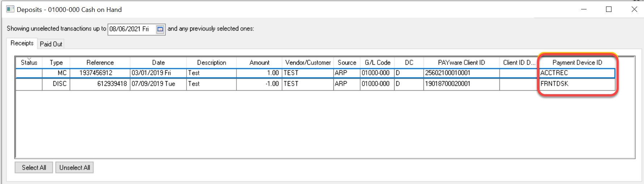Select the Receipts tab
Viewport: 644px width, 184px height.
click(22, 43)
